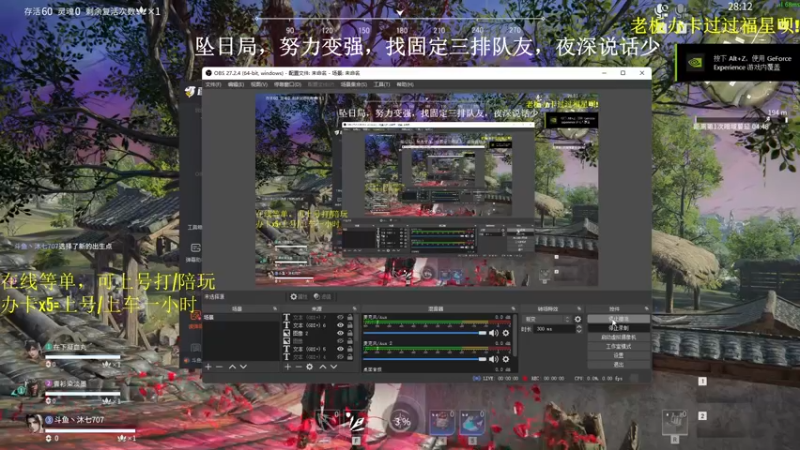Decrease transition duration with down stepper
The height and width of the screenshot is (450, 800).
pos(579,331)
